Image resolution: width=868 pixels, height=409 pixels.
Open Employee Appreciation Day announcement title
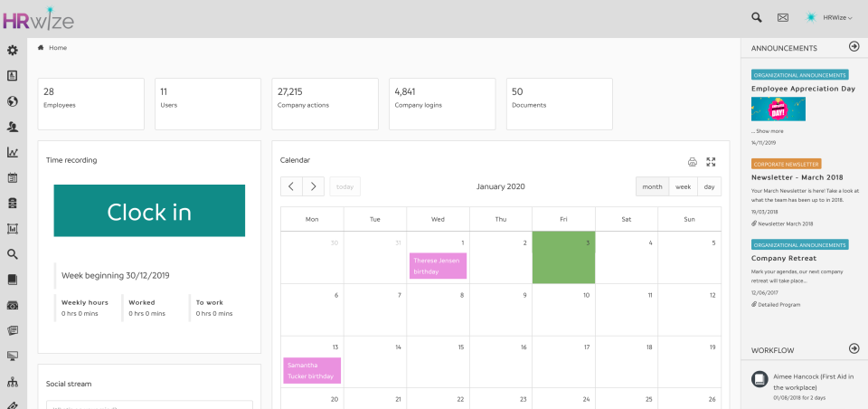(803, 89)
